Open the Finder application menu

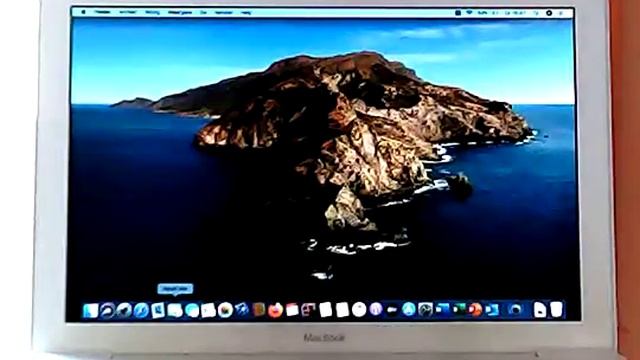102,12
